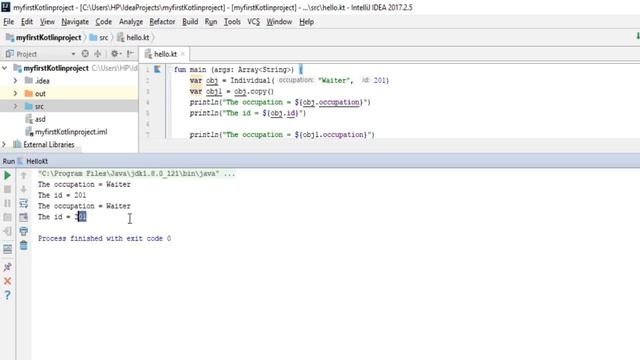Collapse the myfirstKotlinproject root node
The height and width of the screenshot is (360, 640).
(x=5, y=68)
